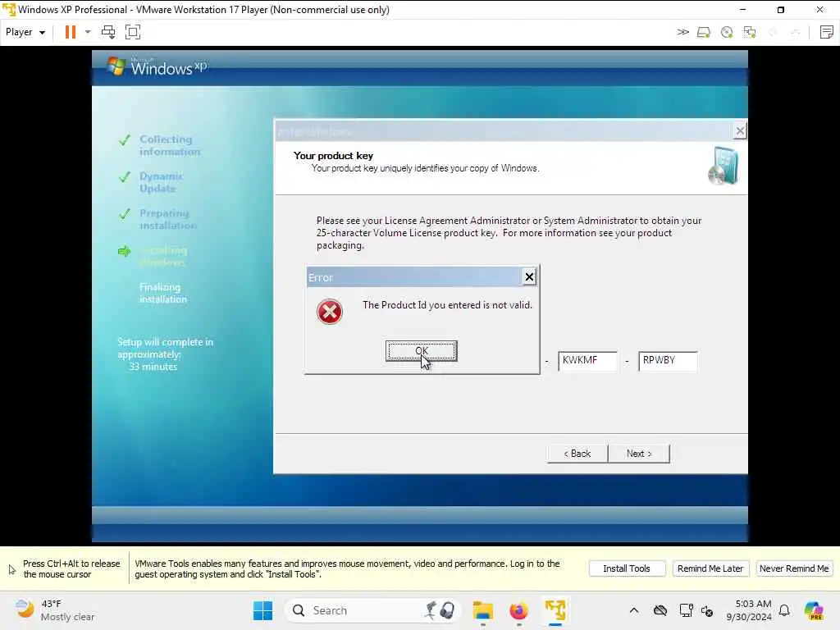
Task: Click 'Finalizing installation' setup step
Action: (163, 293)
